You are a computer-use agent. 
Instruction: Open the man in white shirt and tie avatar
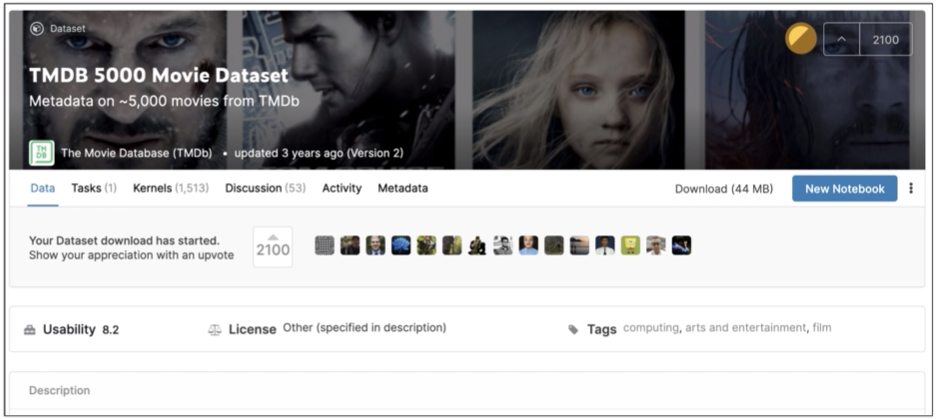tap(605, 245)
